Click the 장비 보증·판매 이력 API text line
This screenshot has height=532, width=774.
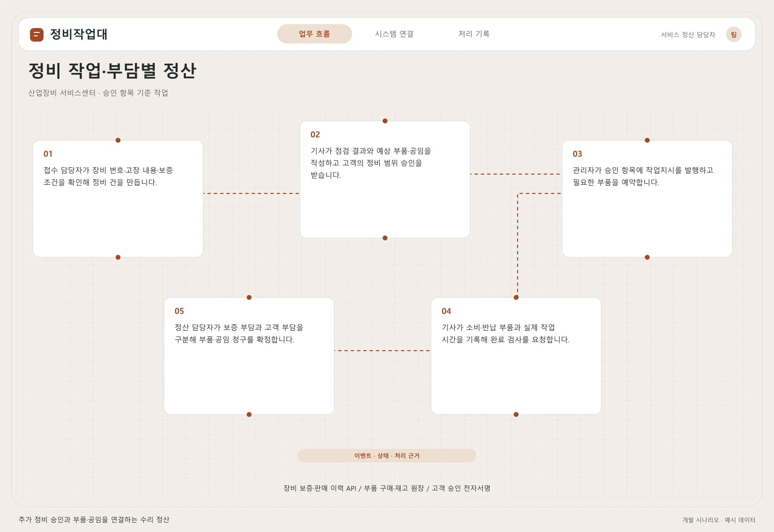click(x=387, y=488)
